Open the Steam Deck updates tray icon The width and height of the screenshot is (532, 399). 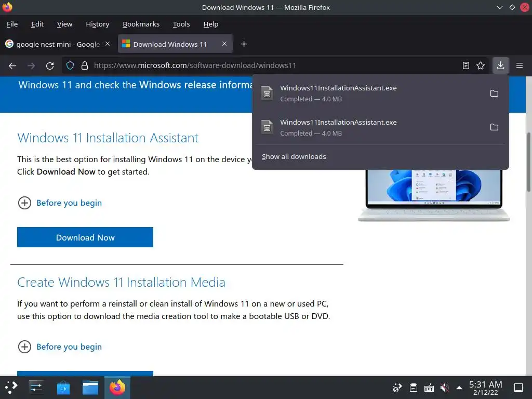tap(397, 388)
